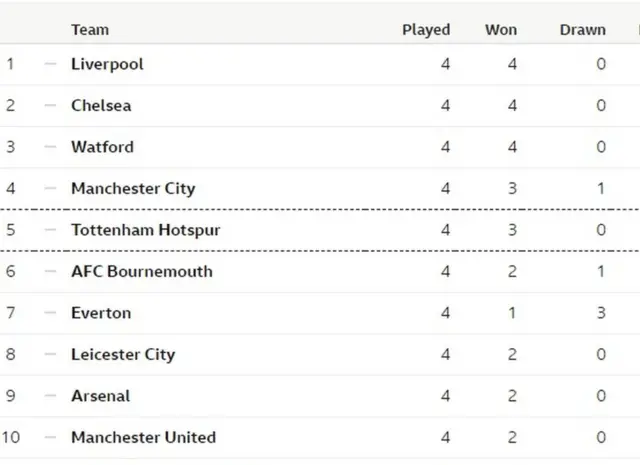The height and width of the screenshot is (465, 640).
Task: Click the Won column header
Action: 501,30
